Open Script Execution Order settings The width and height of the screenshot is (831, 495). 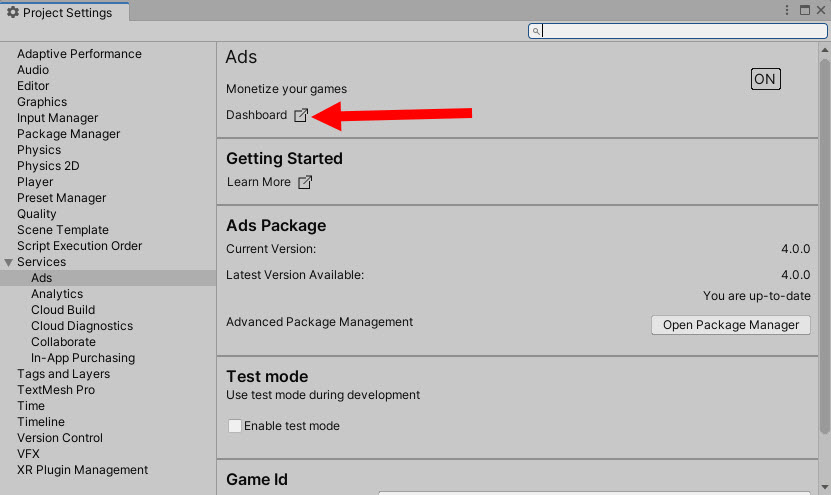point(79,246)
